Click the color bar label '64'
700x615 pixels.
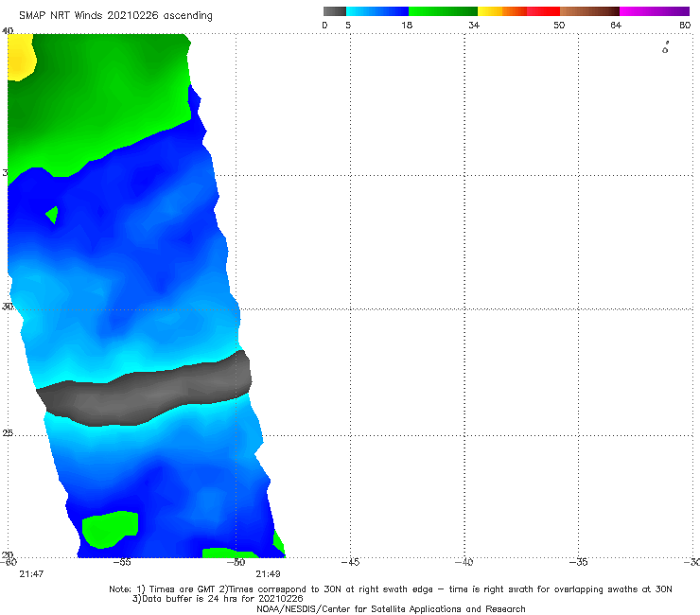[616, 26]
